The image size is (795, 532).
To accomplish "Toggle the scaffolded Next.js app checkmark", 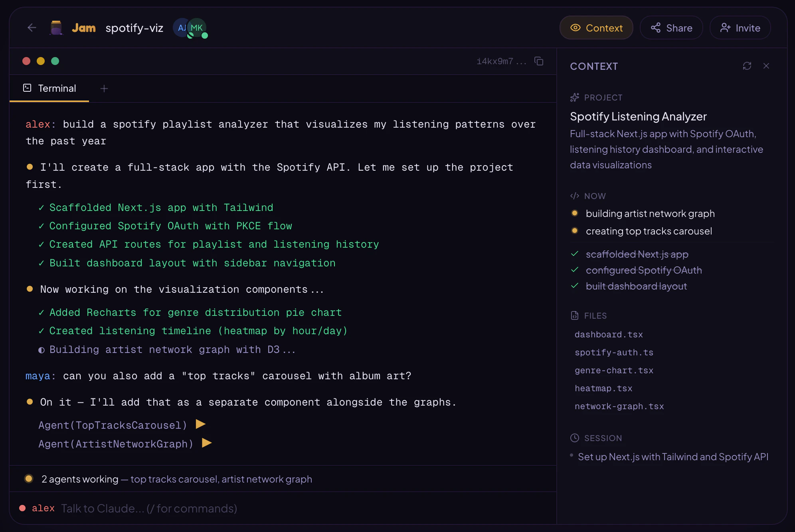I will pos(575,254).
